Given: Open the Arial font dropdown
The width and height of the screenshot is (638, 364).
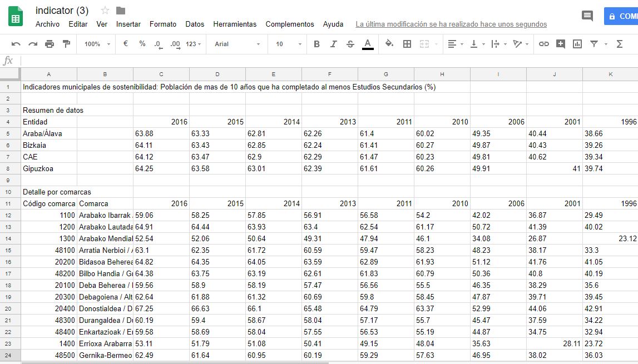Looking at the screenshot, I should [x=237, y=44].
